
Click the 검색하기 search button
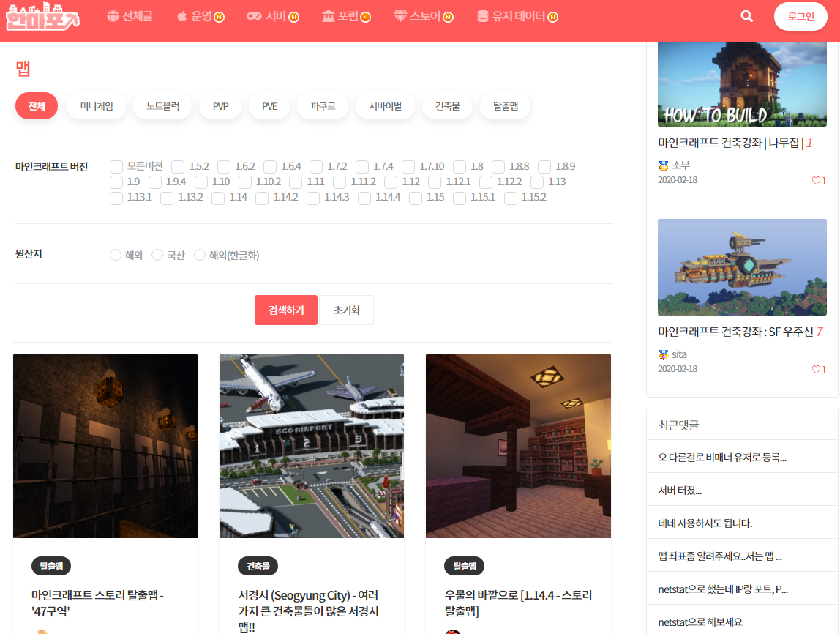click(x=286, y=310)
